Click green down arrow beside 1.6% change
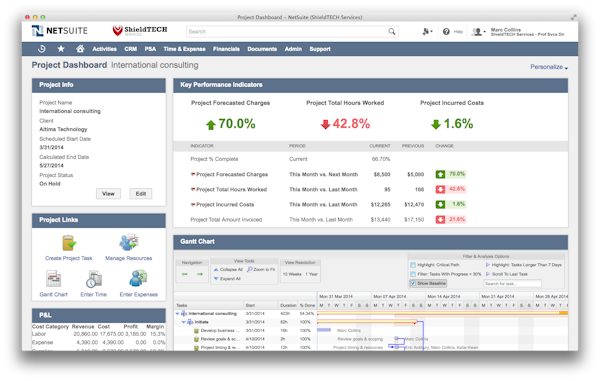 coord(440,204)
